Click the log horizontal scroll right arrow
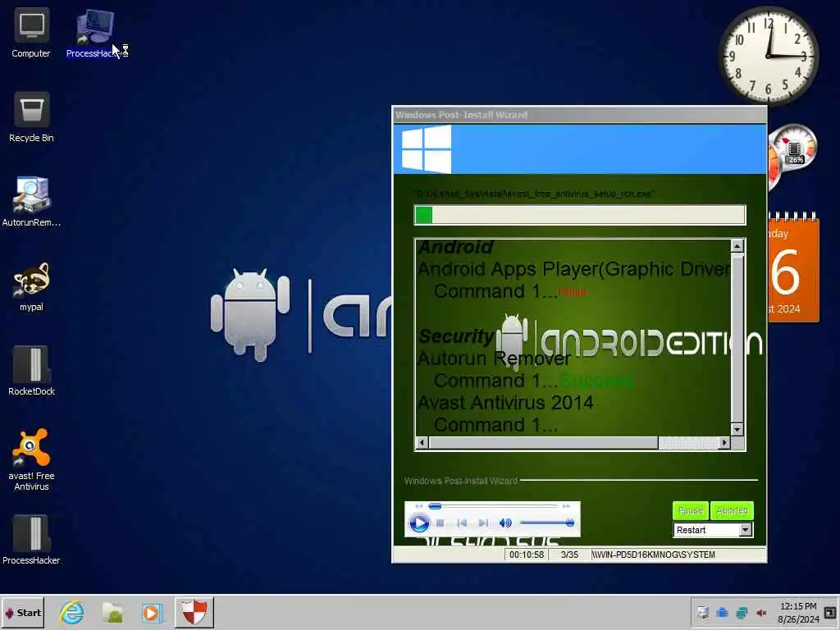This screenshot has width=840, height=630. tap(724, 442)
